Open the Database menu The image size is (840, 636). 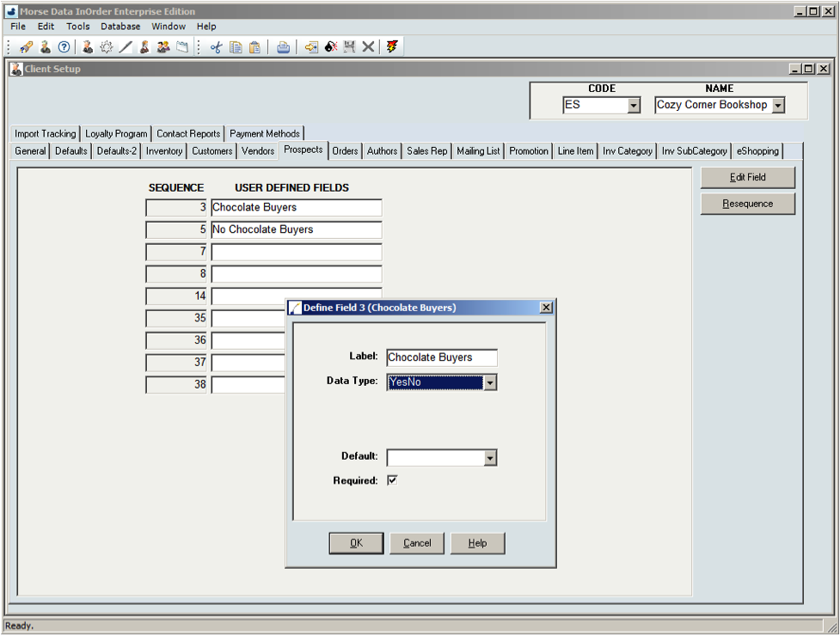click(x=120, y=27)
